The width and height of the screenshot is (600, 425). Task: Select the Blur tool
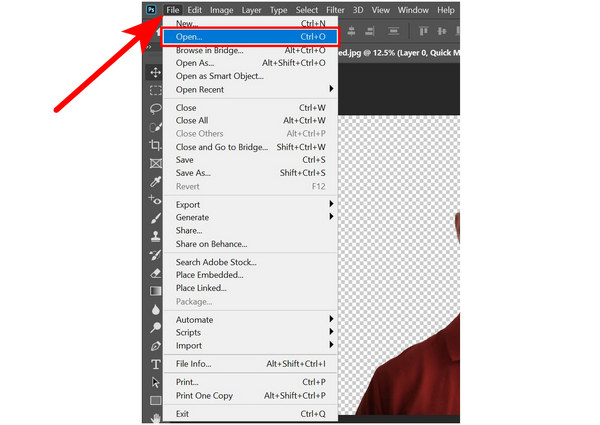coord(155,309)
